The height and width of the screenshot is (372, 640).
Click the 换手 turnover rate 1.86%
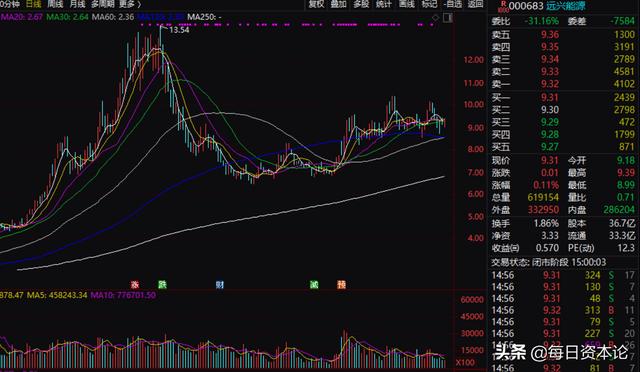[546, 223]
